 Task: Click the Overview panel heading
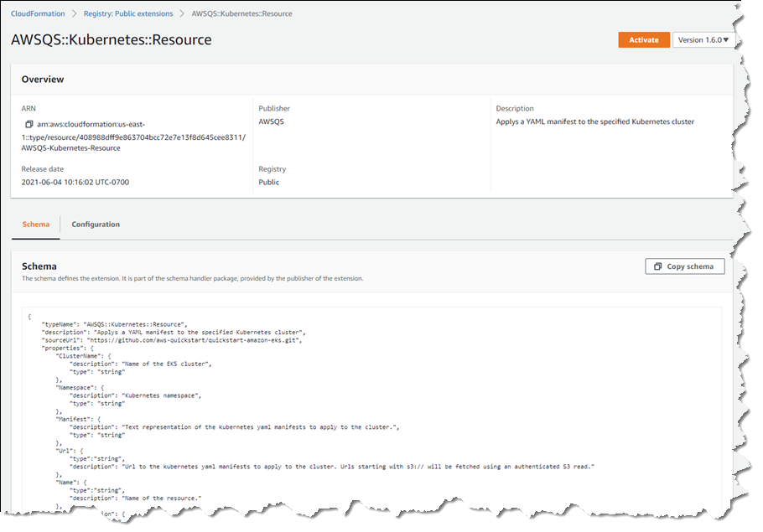pos(43,80)
